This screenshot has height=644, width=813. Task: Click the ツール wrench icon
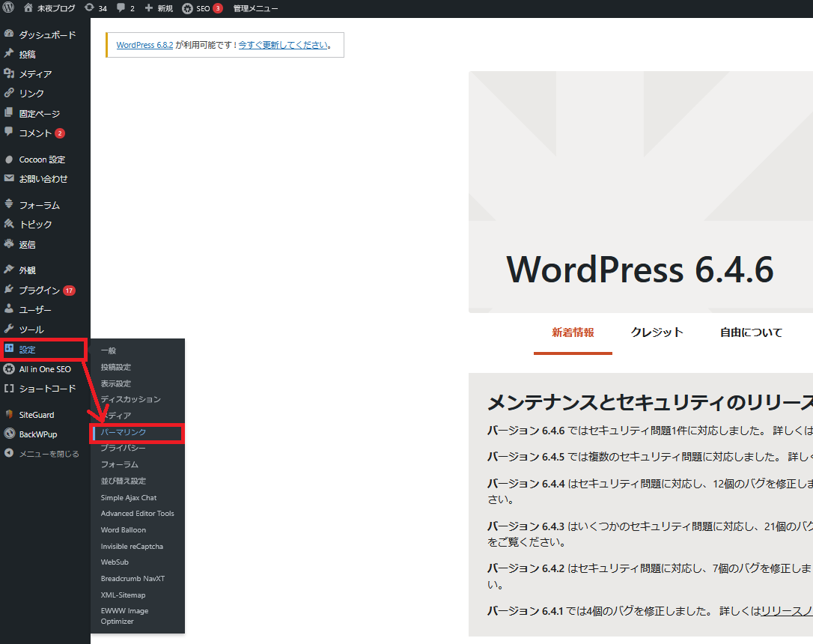click(9, 328)
